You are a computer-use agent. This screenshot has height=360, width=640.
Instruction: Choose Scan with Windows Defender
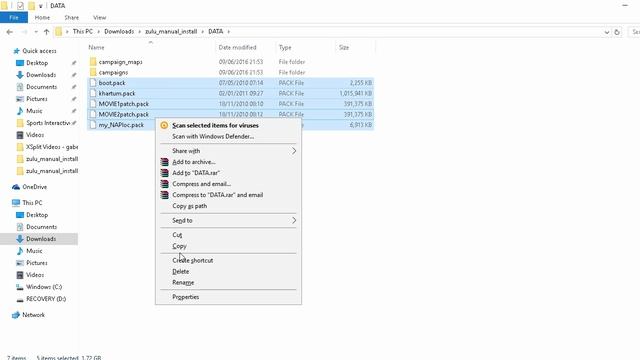point(213,136)
